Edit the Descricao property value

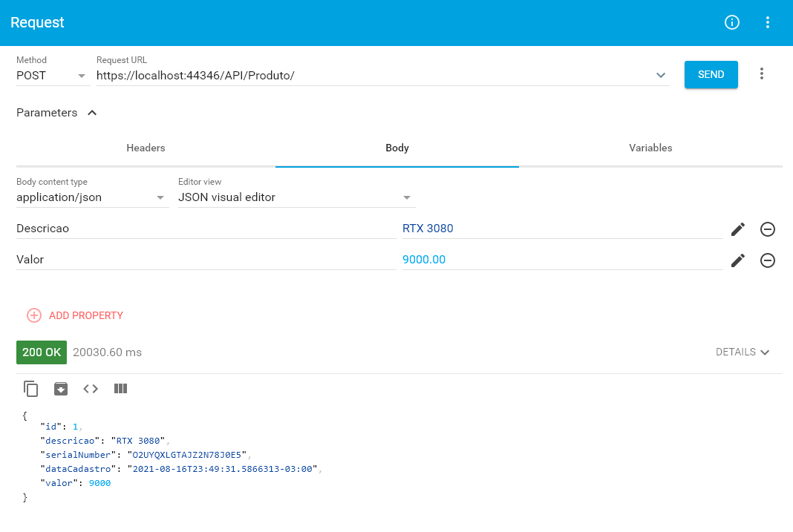737,229
